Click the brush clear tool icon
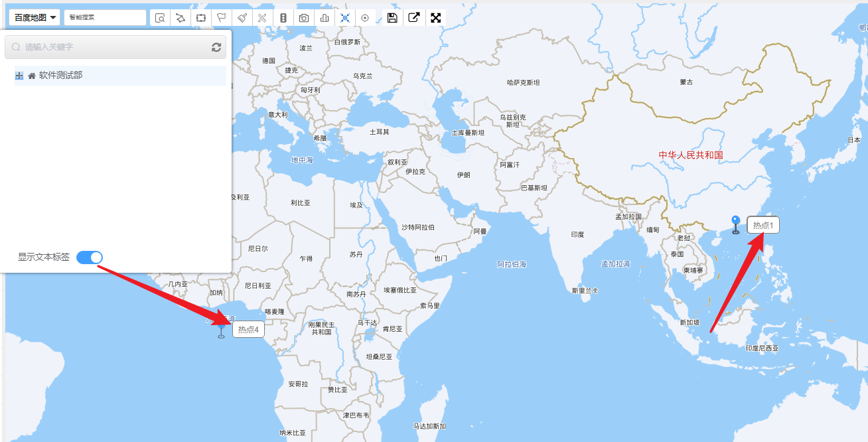 (242, 18)
